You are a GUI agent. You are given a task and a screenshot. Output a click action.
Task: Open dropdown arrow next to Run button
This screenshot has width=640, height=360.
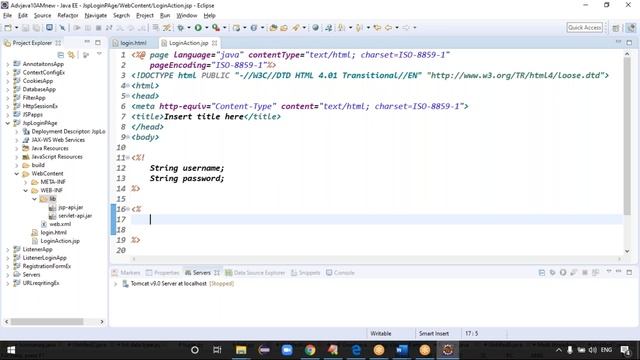pyautogui.click(x=207, y=28)
